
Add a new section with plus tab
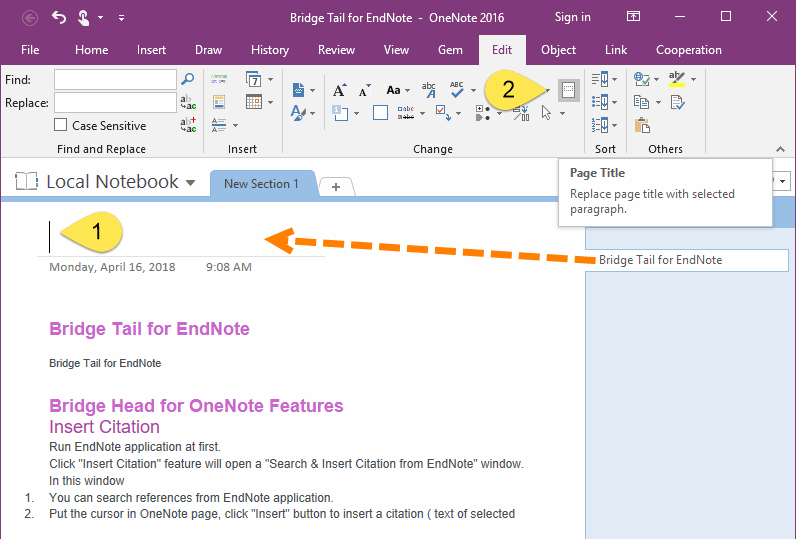point(336,187)
